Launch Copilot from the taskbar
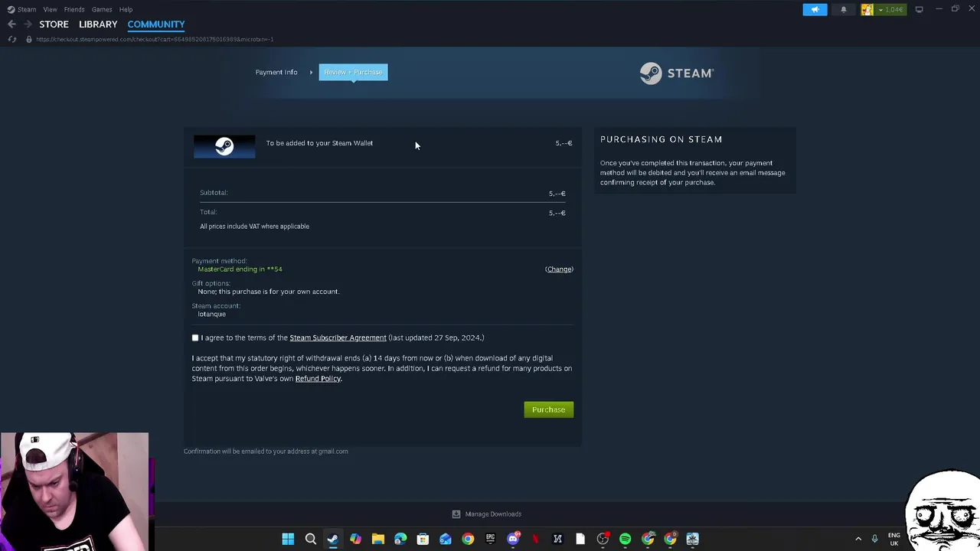 coord(355,539)
